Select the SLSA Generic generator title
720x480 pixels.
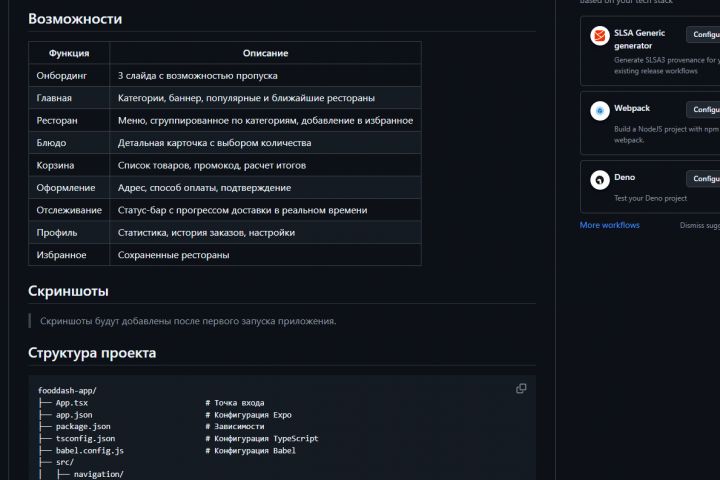639,39
